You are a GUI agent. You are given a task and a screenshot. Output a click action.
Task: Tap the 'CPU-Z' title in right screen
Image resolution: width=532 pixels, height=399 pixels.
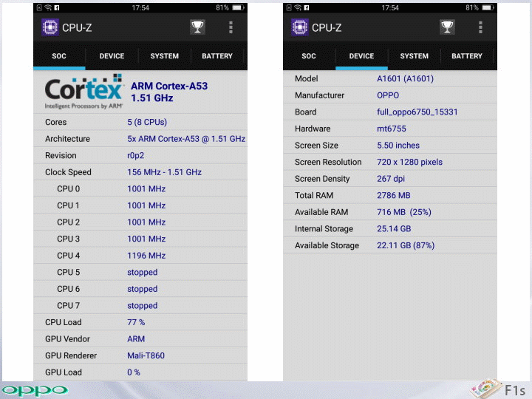[x=327, y=27]
